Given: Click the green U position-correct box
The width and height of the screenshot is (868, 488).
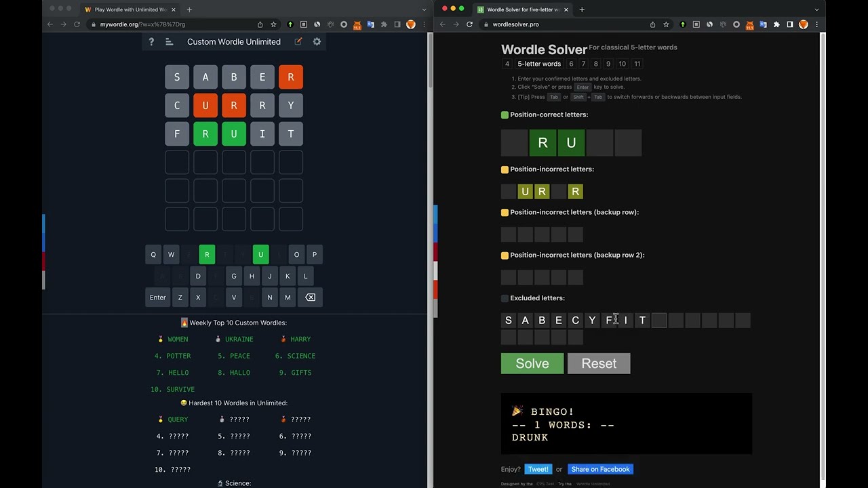Looking at the screenshot, I should coord(571,143).
